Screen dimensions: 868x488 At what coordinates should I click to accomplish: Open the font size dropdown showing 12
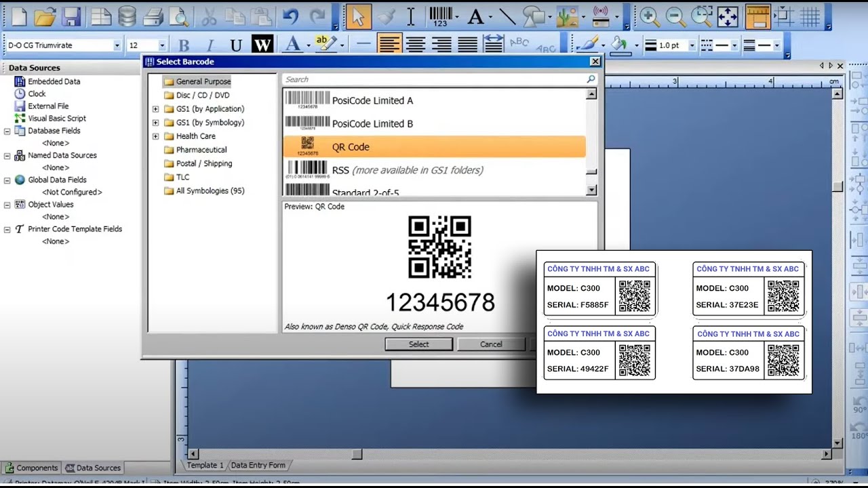click(x=161, y=45)
